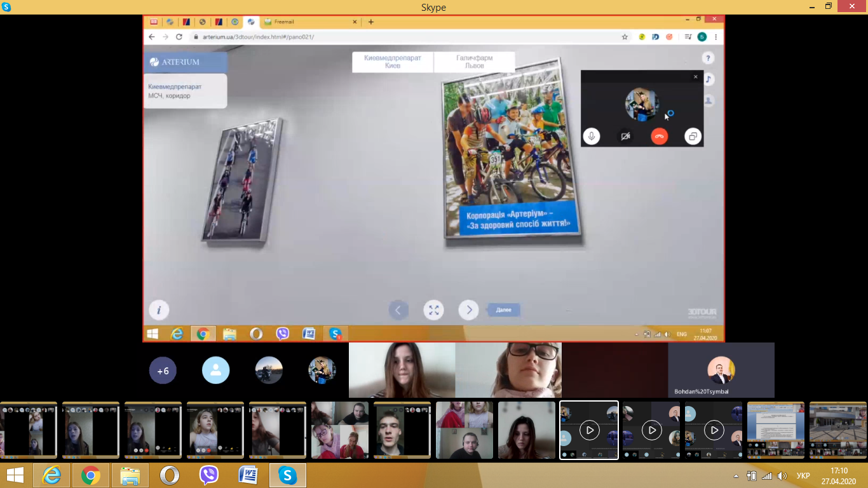
Task: Open the thumbnail showing a Word document
Action: [776, 430]
